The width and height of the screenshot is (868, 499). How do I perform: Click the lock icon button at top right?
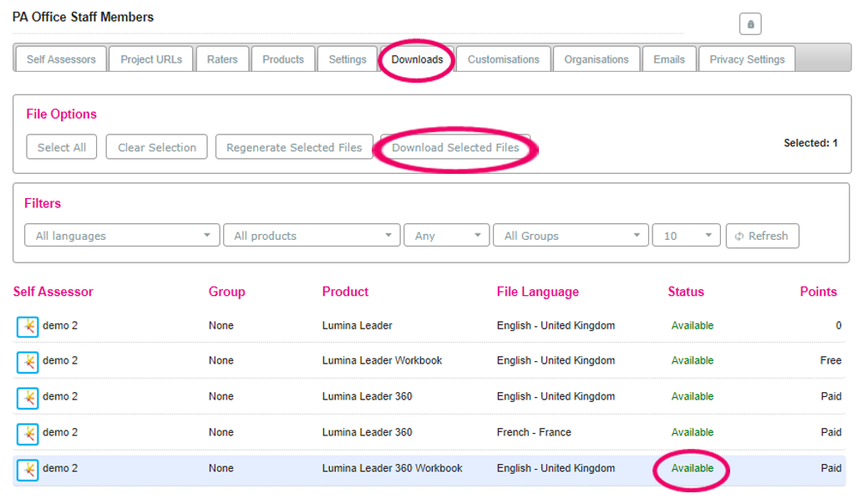[750, 23]
